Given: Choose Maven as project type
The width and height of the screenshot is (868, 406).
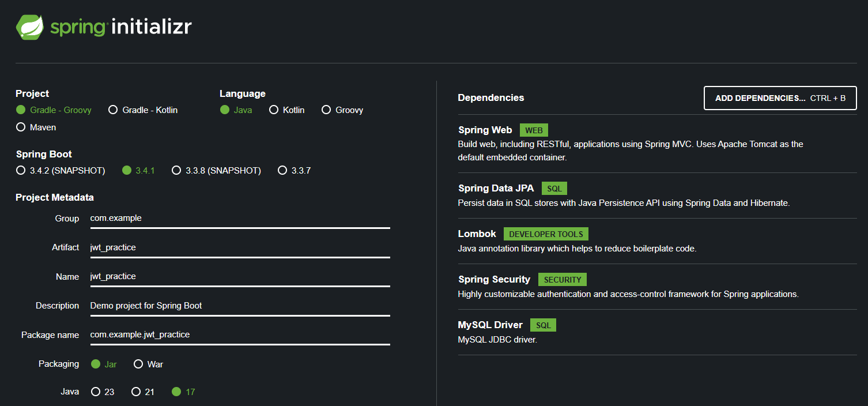Looking at the screenshot, I should tap(36, 127).
